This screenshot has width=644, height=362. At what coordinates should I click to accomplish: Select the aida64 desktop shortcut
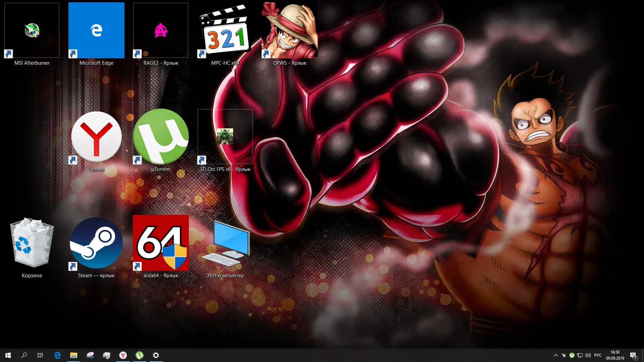(x=161, y=247)
